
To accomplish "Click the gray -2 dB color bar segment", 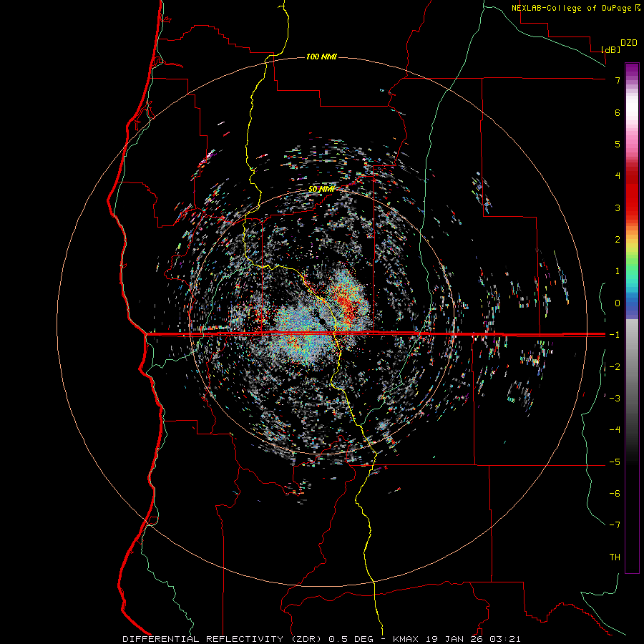I will (x=632, y=367).
